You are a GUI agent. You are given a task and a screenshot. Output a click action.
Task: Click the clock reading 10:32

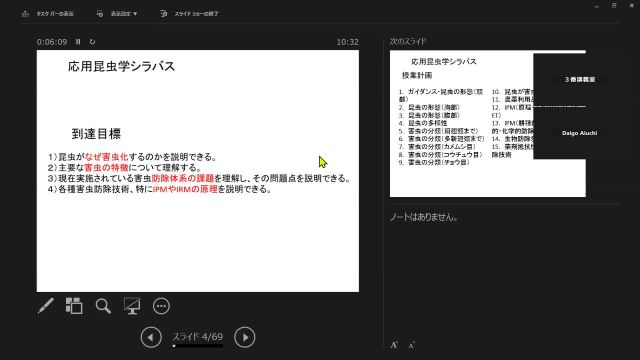pos(348,42)
